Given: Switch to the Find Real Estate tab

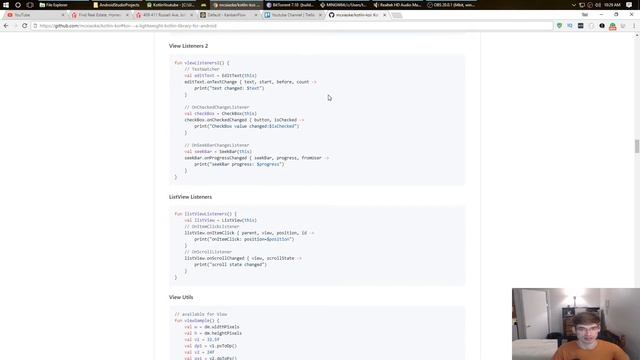Looking at the screenshot, I should (100, 15).
